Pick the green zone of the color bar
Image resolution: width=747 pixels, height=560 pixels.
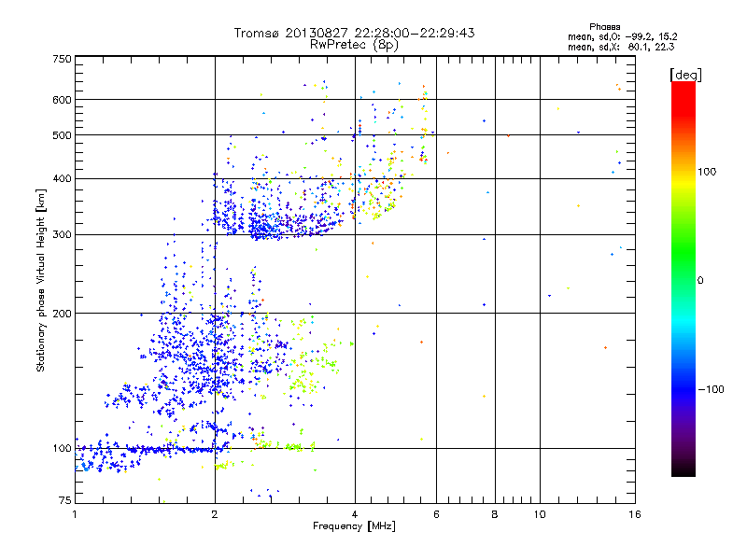684,252
